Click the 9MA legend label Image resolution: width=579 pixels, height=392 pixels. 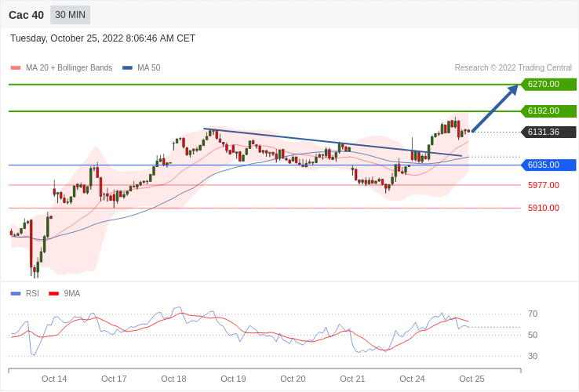point(72,294)
